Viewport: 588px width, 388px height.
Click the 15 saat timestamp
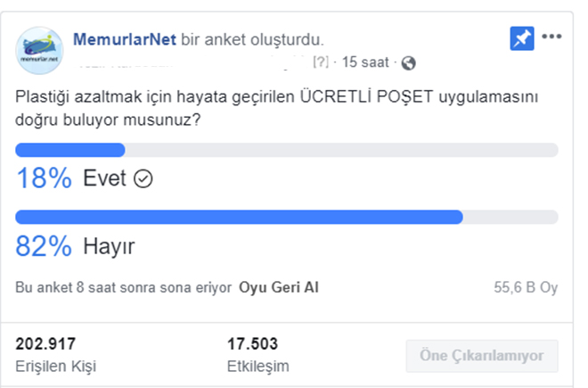pos(365,62)
